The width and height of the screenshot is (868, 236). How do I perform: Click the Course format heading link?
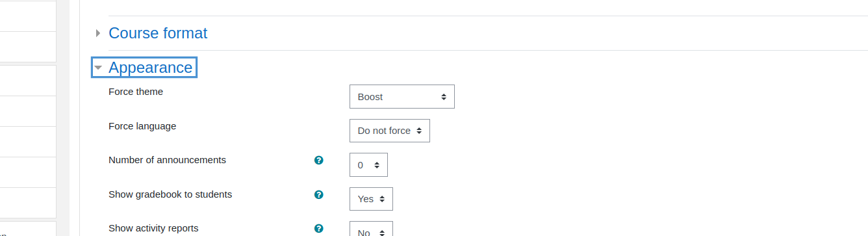click(x=158, y=33)
